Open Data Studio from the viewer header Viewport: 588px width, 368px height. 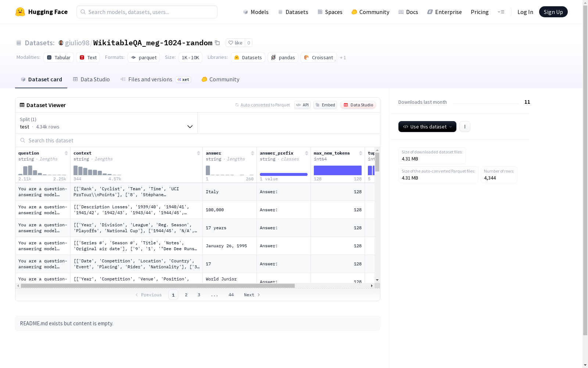(x=358, y=105)
